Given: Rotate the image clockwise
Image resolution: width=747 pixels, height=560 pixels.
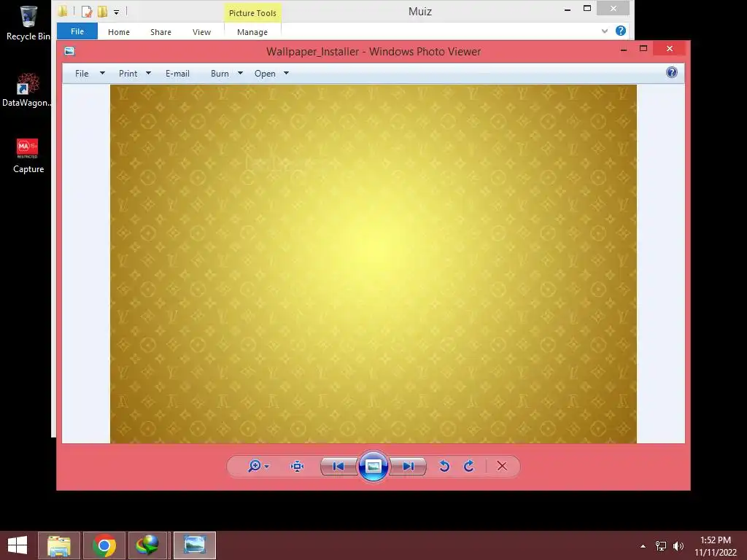Looking at the screenshot, I should coord(469,466).
